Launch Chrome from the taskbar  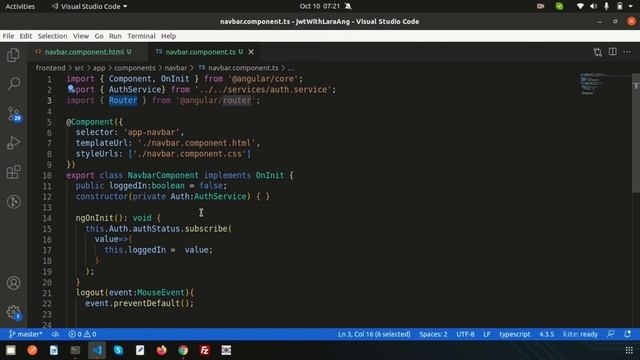[x=183, y=350]
